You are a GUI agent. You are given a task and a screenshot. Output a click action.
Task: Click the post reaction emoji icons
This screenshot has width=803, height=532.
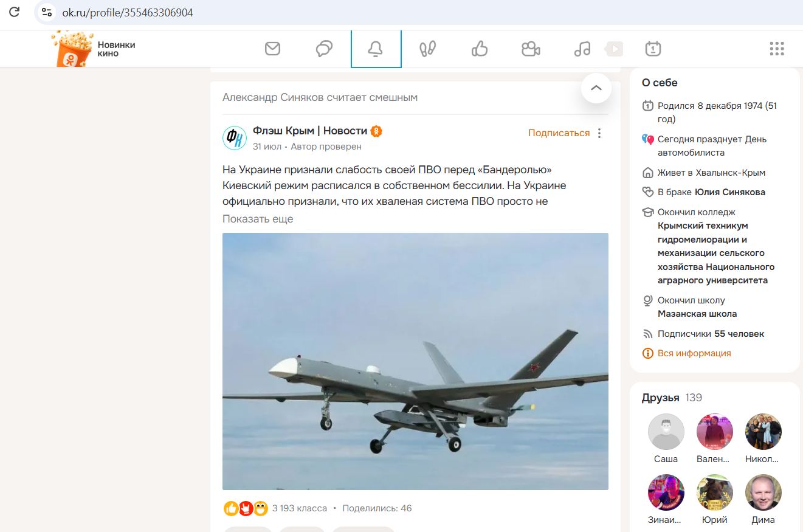(246, 508)
